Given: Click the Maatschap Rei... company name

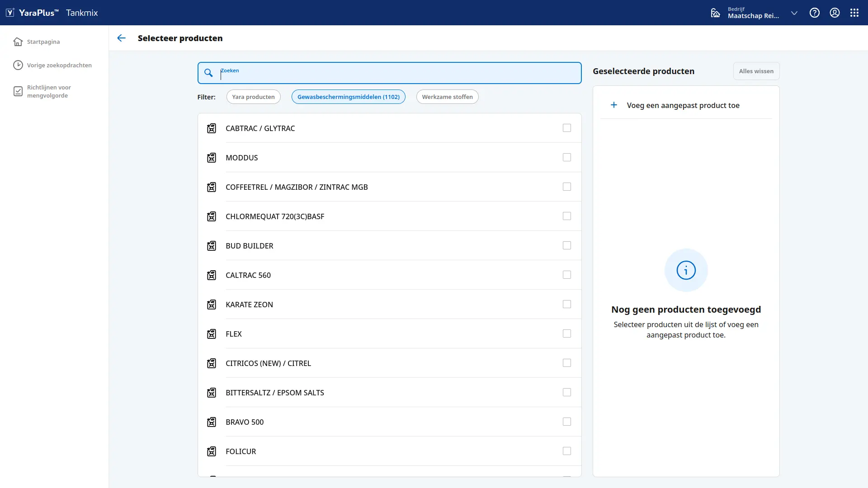Looking at the screenshot, I should point(753,16).
